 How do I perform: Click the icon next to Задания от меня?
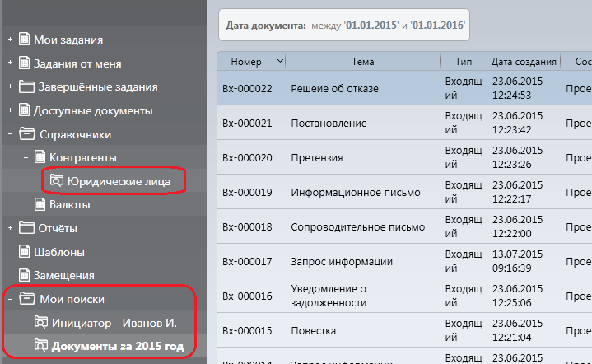pyautogui.click(x=25, y=63)
